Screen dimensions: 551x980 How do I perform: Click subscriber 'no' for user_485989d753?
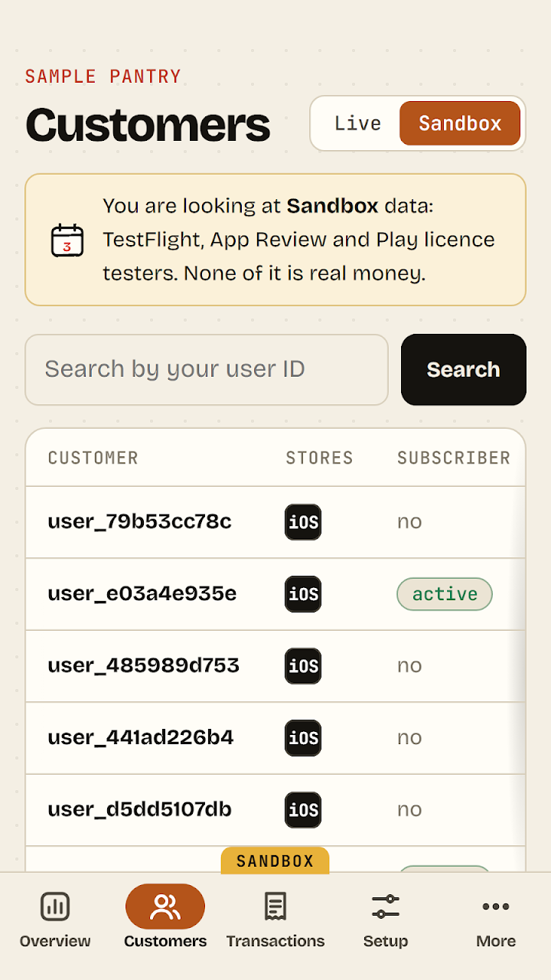click(x=409, y=666)
